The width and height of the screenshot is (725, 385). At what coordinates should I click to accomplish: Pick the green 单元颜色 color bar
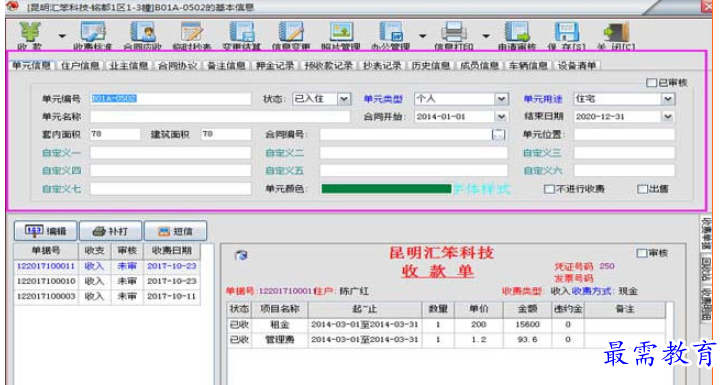(386, 189)
